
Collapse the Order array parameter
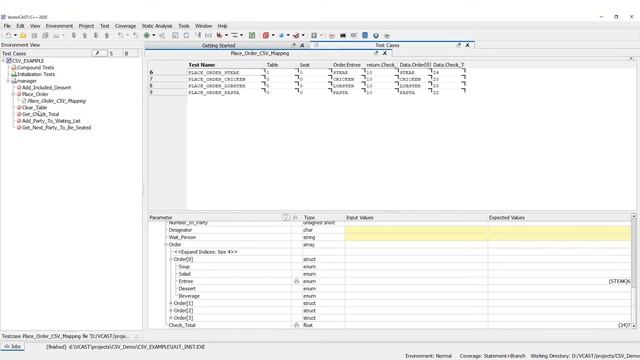[166, 244]
